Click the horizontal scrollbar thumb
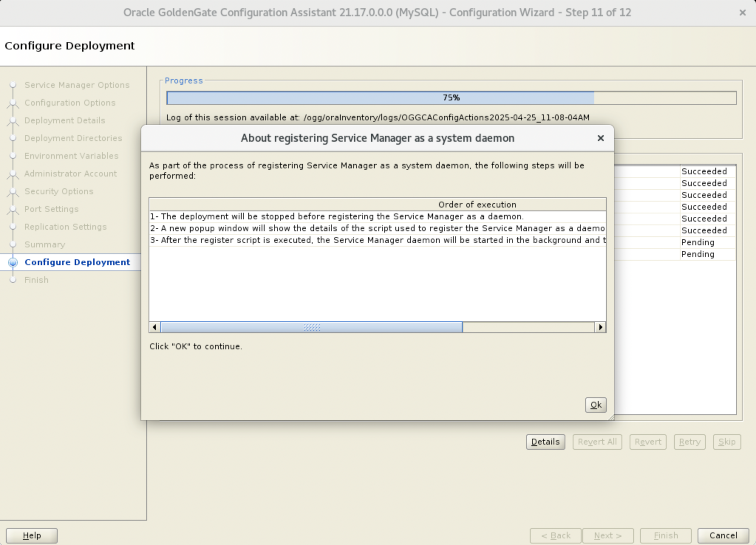 click(x=311, y=327)
